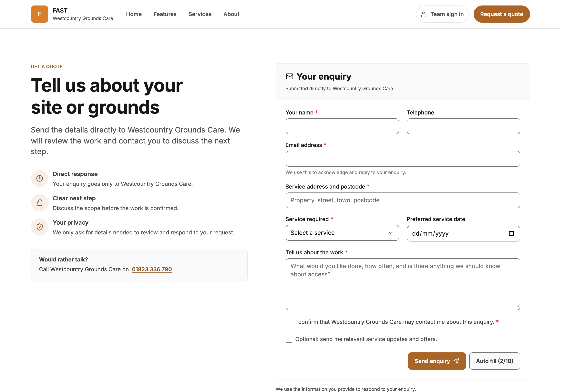Viewport: 565px width, 392px height.
Task: Click the Your privacy heading text
Action: (71, 223)
